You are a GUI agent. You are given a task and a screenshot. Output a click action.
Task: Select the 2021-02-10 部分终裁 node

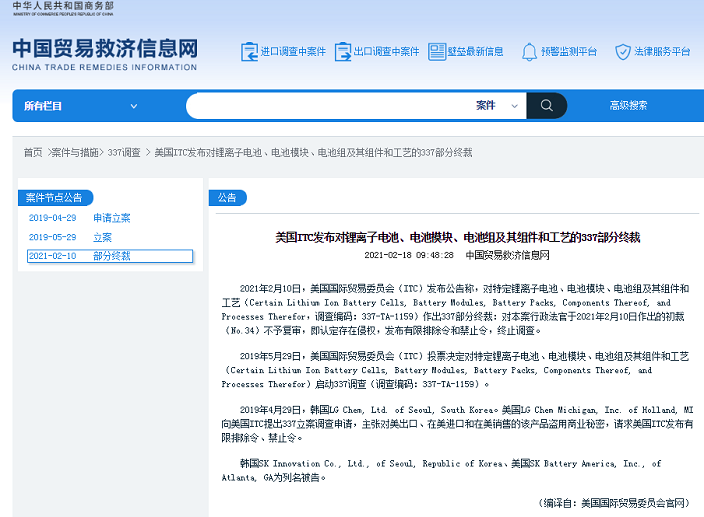click(110, 256)
